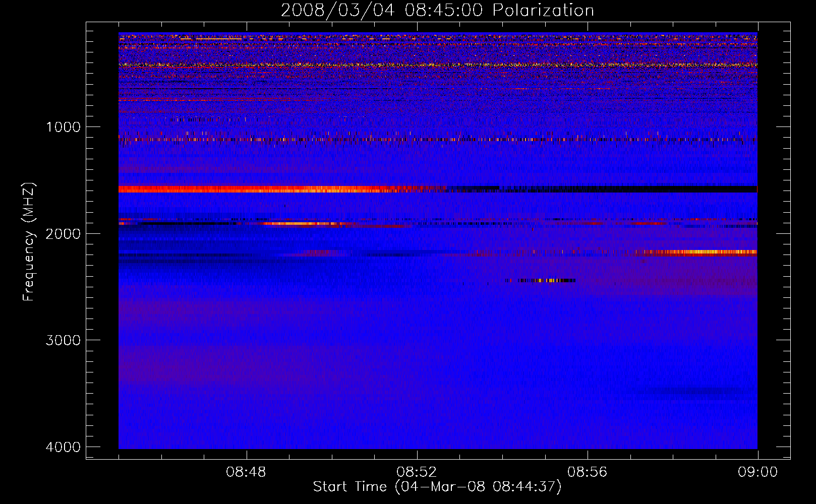Screen dimensions: 816x504
Task: Click the 1000 frequency tick label
Action: (63, 127)
